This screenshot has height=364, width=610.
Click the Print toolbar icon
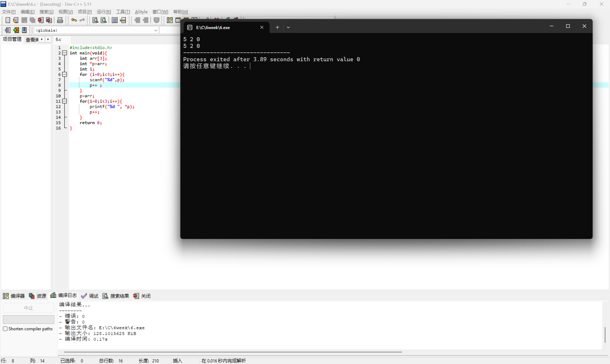[x=60, y=20]
